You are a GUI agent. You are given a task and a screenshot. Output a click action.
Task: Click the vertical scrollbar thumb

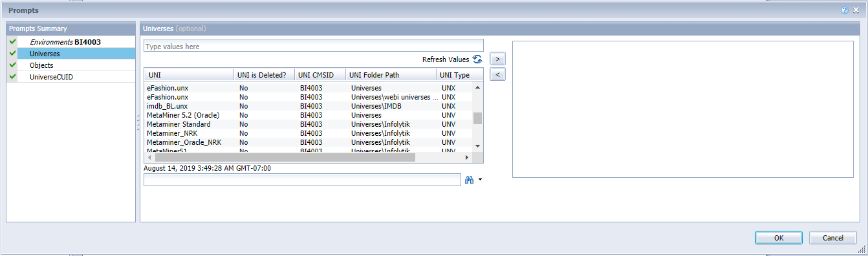coord(478,118)
